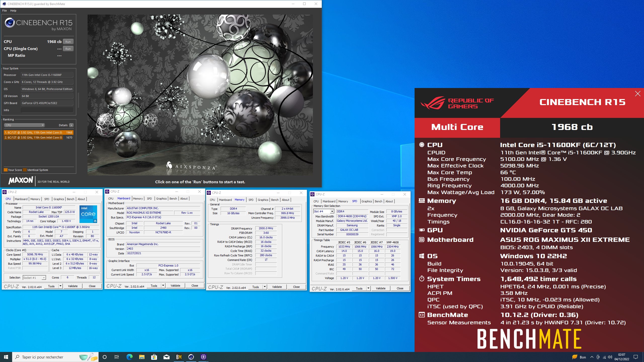Select second ranking row scoring 1670
The image size is (644, 362).
pyautogui.click(x=38, y=138)
